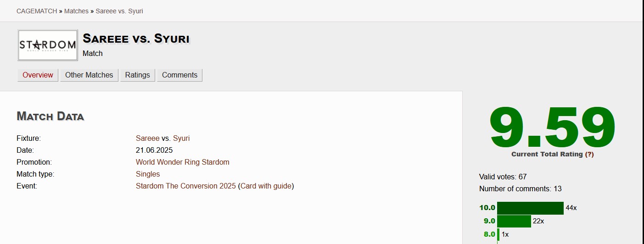Navigate to Matches in the breadcrumb

pos(76,11)
